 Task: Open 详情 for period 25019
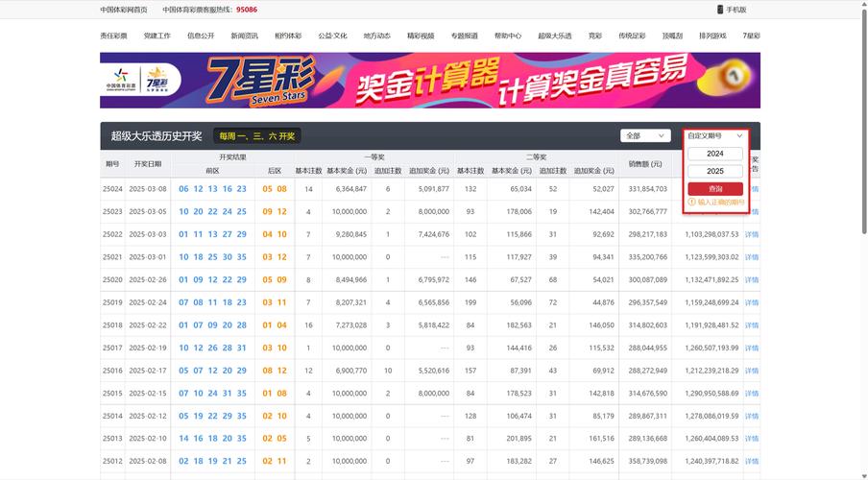pyautogui.click(x=752, y=302)
